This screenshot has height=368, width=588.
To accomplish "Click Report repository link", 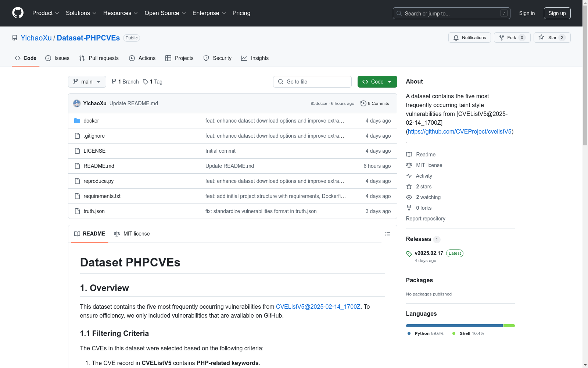I will 426,219.
